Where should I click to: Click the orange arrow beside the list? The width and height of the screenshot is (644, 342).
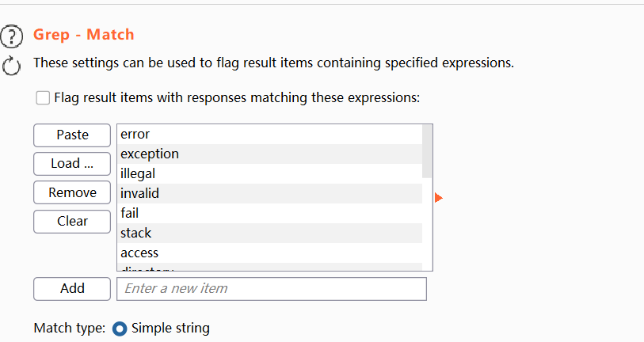click(x=439, y=198)
